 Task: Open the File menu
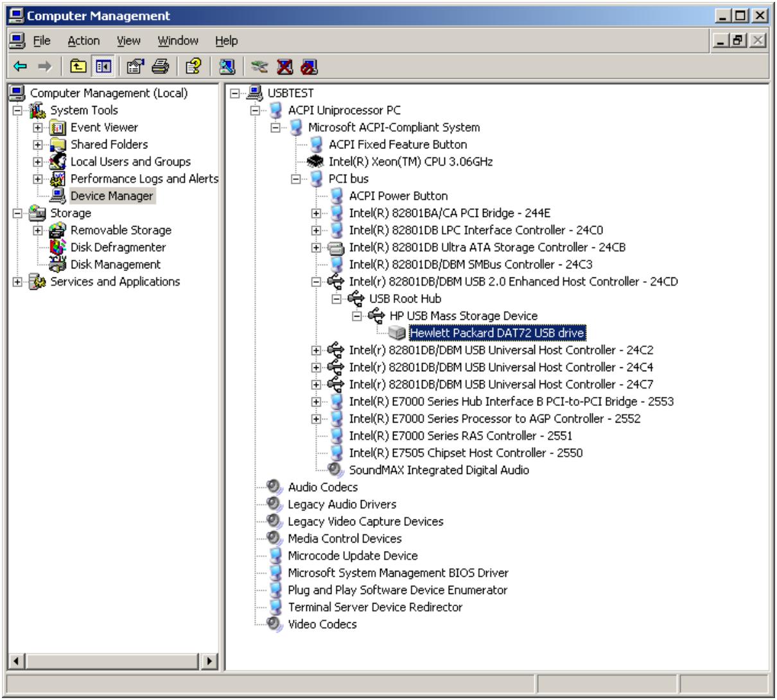coord(42,40)
